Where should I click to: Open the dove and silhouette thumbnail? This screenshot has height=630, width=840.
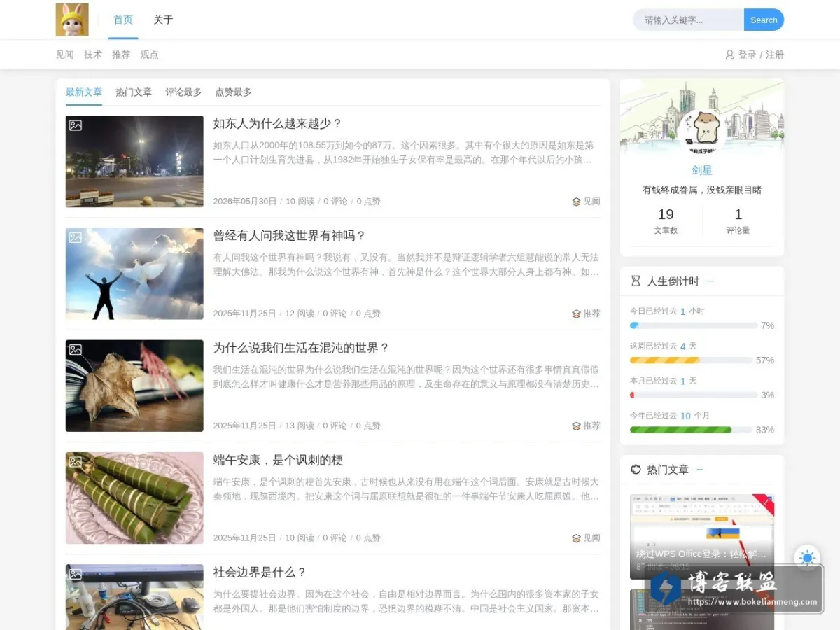coord(134,274)
